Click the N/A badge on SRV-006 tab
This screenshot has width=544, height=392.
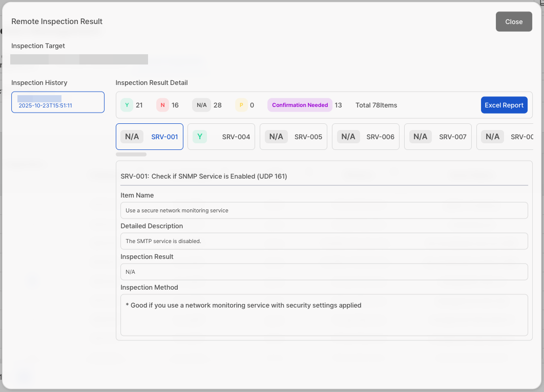[348, 137]
